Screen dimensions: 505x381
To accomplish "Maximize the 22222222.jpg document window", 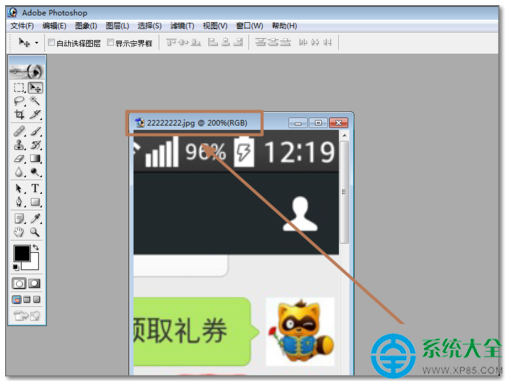I will [318, 123].
